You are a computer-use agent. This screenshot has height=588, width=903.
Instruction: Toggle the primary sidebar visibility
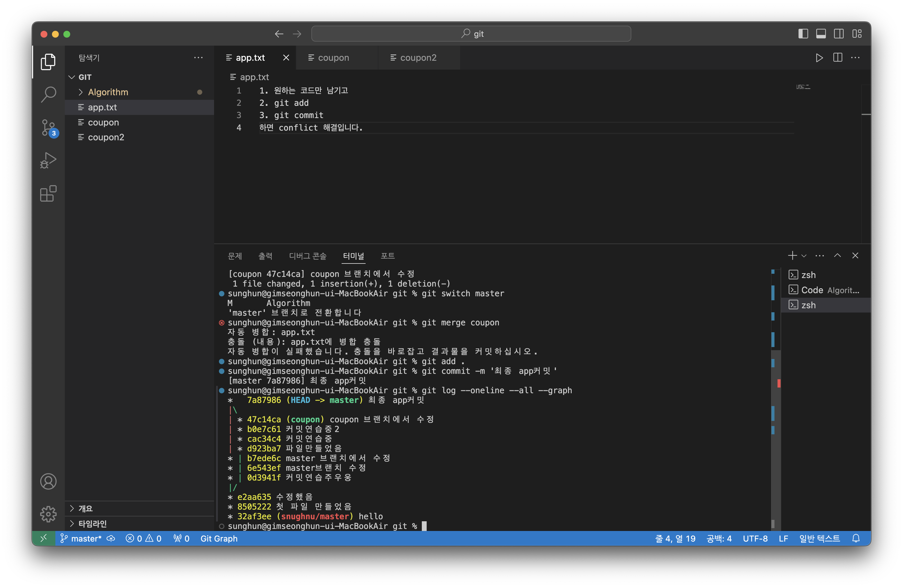tap(803, 34)
